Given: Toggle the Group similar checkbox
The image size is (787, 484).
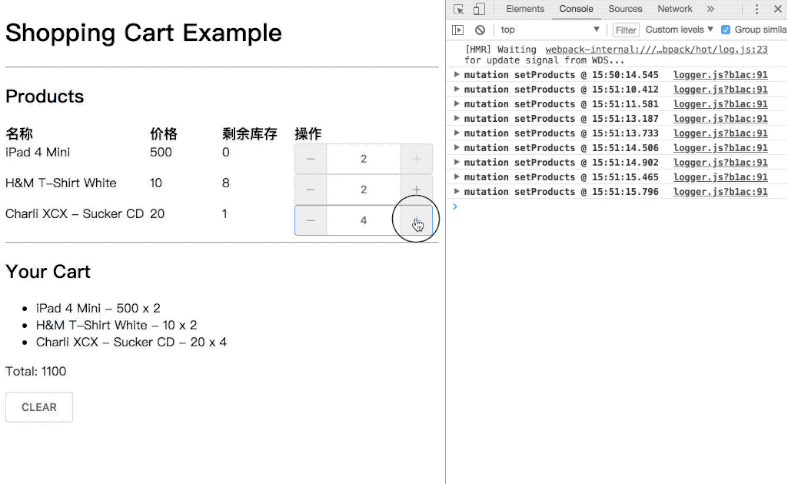Looking at the screenshot, I should click(x=725, y=30).
